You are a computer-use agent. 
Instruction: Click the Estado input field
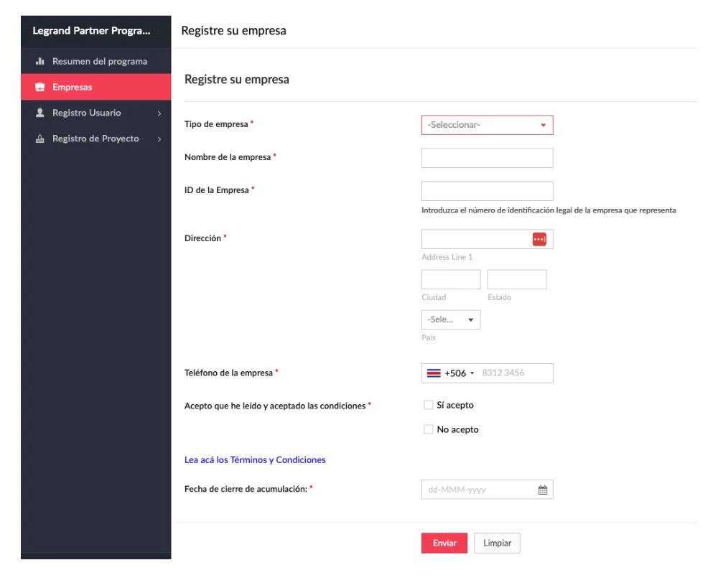tap(516, 279)
